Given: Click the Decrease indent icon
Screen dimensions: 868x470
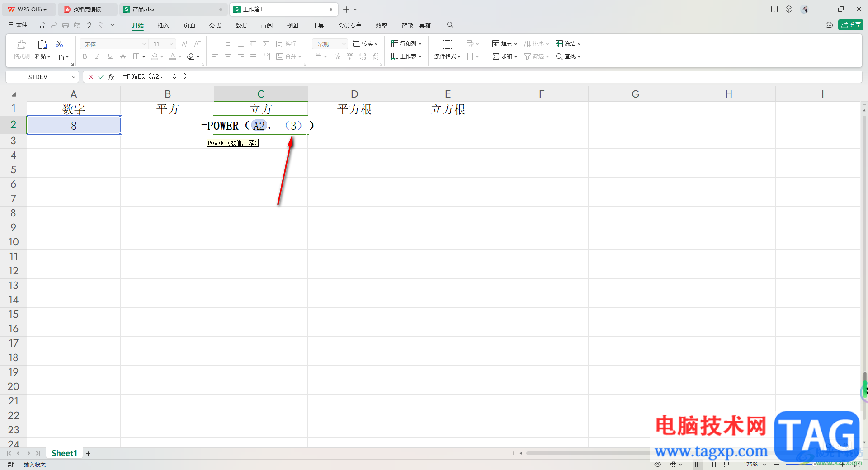Looking at the screenshot, I should coord(254,44).
